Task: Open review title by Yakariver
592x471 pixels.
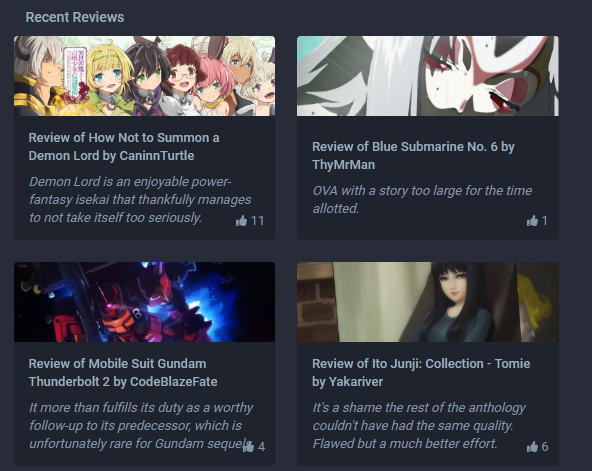Action: (x=421, y=372)
